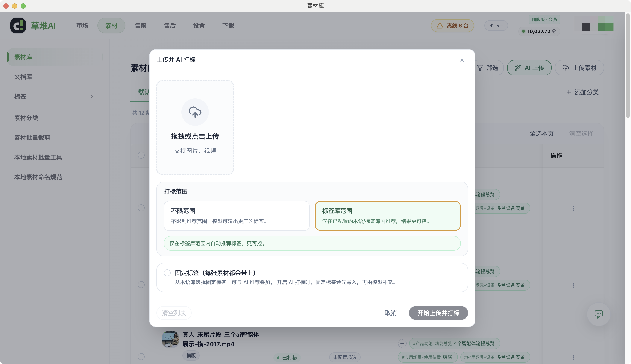The height and width of the screenshot is (364, 631).
Task: Open the second row's three-dot actions menu
Action: (573, 285)
